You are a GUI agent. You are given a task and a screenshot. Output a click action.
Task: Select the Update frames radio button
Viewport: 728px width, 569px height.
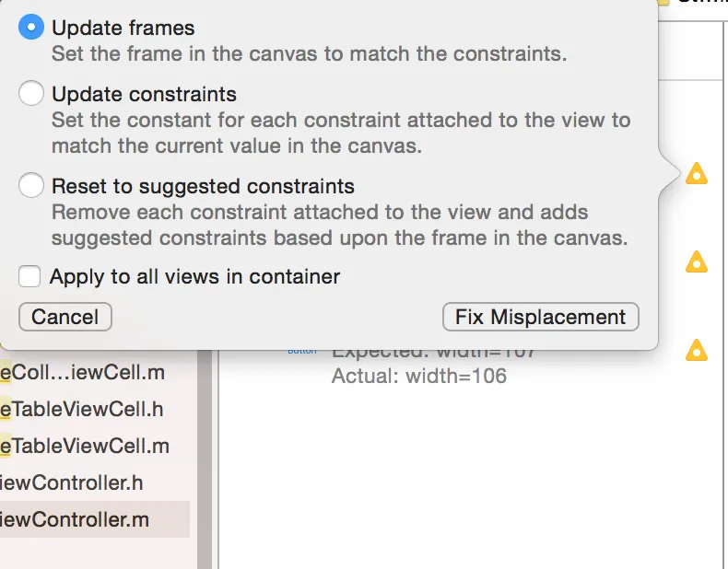click(31, 29)
